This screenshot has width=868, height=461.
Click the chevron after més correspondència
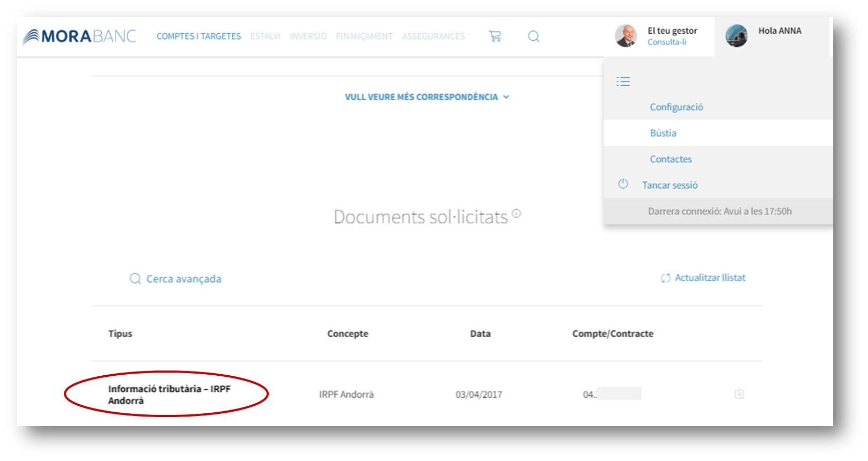click(x=506, y=97)
